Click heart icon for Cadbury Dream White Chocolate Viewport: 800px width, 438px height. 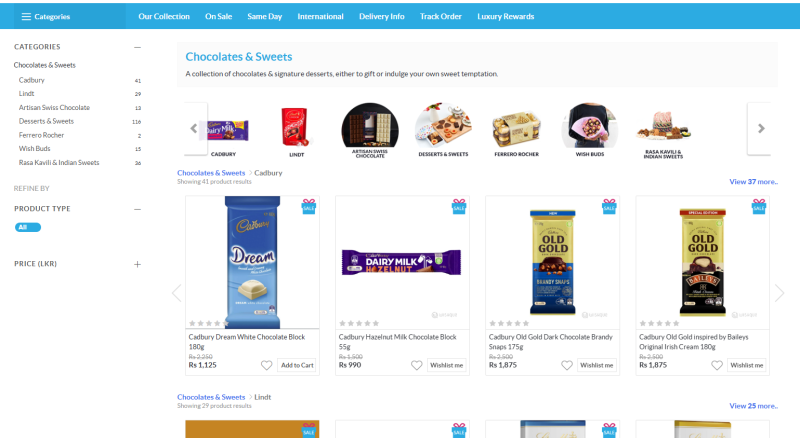point(266,365)
